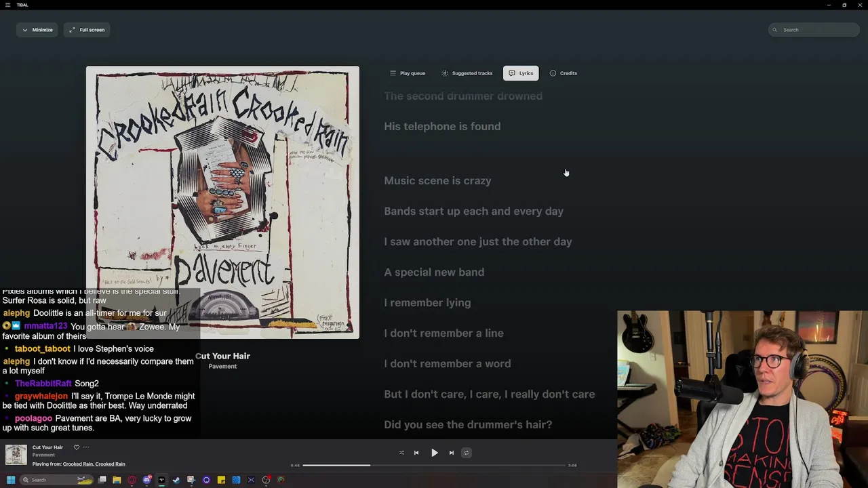868x488 pixels.
Task: Click the Minimize chevron icon
Action: pos(25,30)
